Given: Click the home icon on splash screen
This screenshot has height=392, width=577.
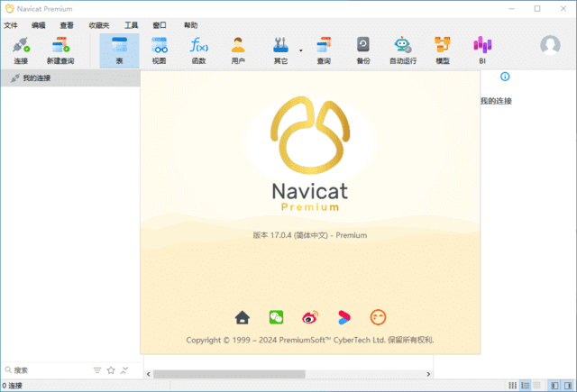Looking at the screenshot, I should point(242,317).
